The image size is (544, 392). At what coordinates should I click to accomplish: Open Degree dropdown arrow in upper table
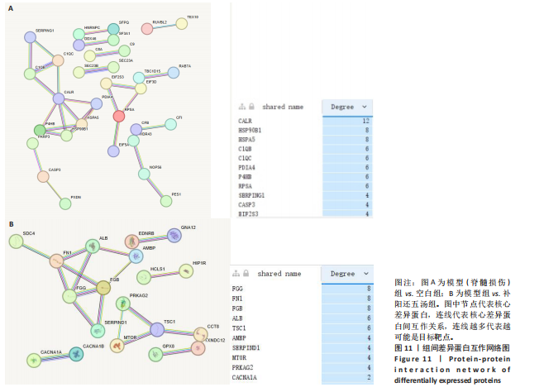click(365, 107)
